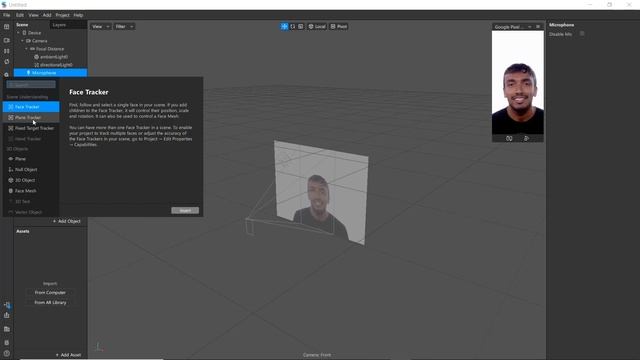Click the upload/export icon in left sidebar
The width and height of the screenshot is (640, 360).
pos(7,315)
